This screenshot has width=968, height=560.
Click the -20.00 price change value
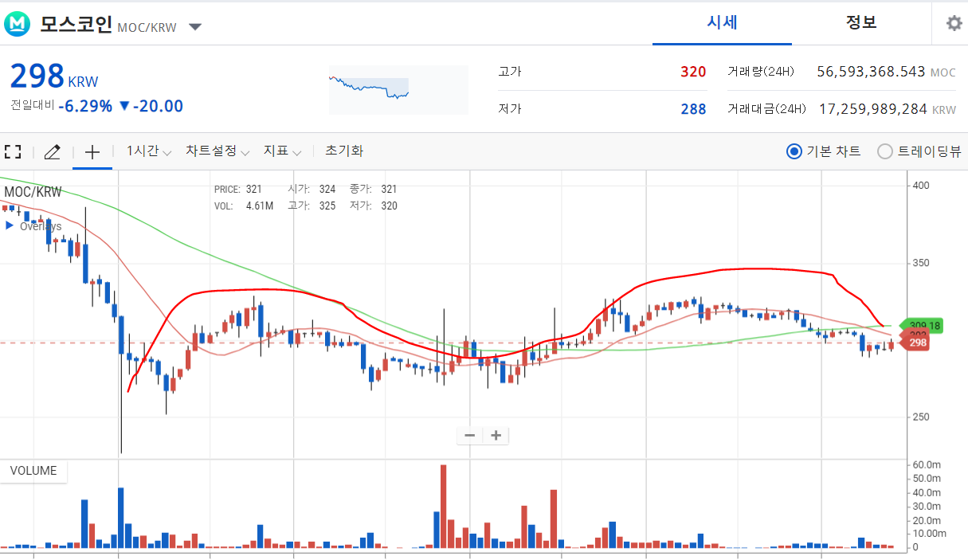pyautogui.click(x=158, y=106)
